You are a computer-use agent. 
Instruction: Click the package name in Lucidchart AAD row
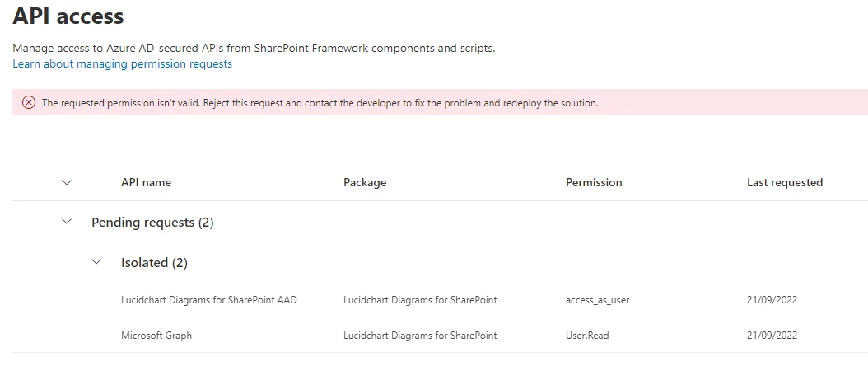420,300
